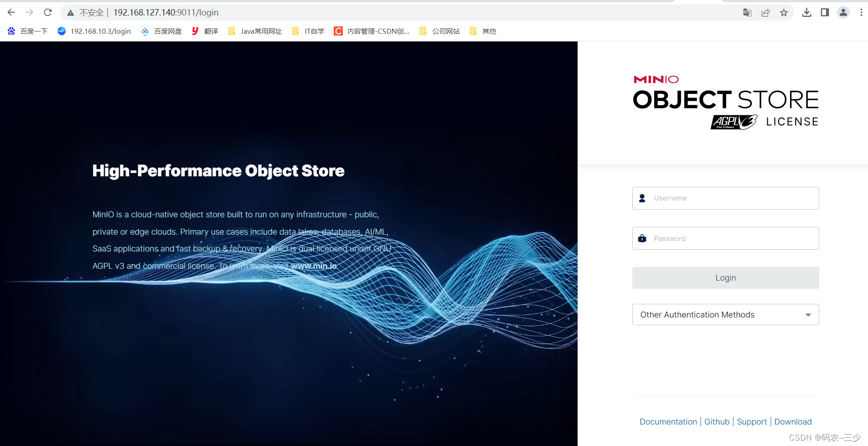The image size is (868, 446).
Task: Reload the page with the refresh icon
Action: [48, 12]
